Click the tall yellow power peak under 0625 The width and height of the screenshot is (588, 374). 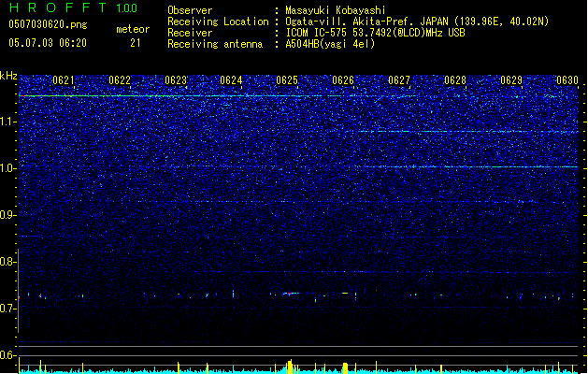[290, 367]
